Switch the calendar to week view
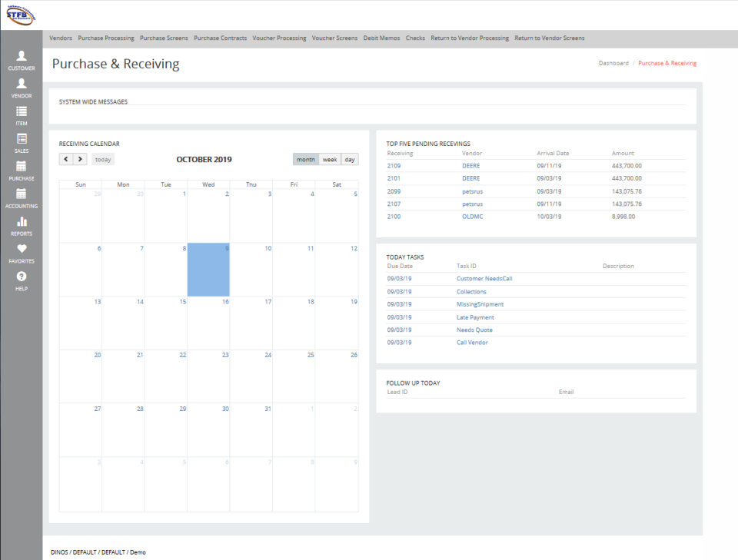Screen dimensions: 738x560 click(x=330, y=159)
